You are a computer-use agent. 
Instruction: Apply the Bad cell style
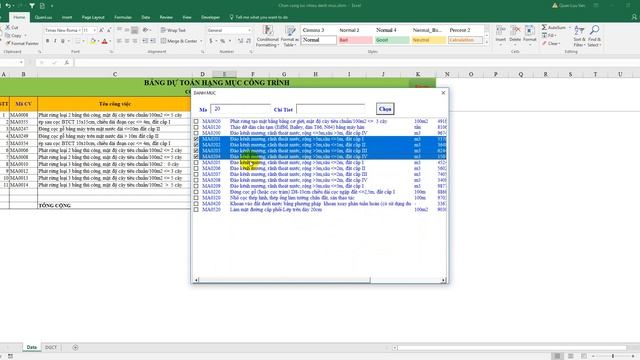pos(355,40)
